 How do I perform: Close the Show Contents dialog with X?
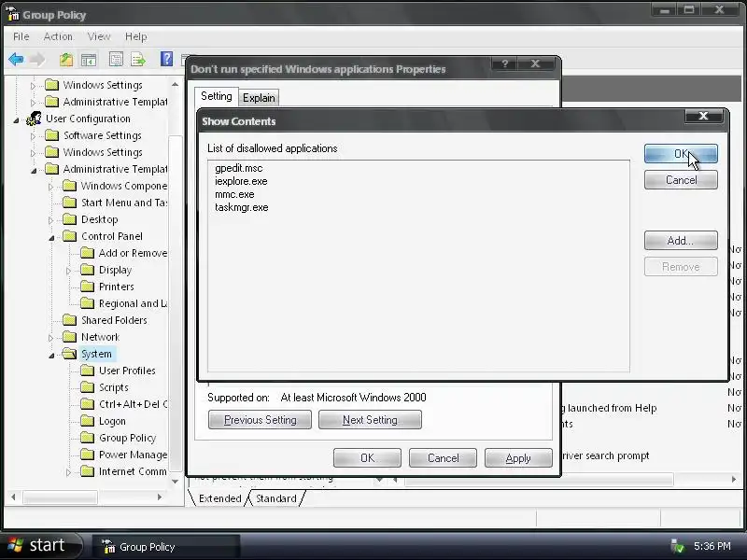pos(703,116)
